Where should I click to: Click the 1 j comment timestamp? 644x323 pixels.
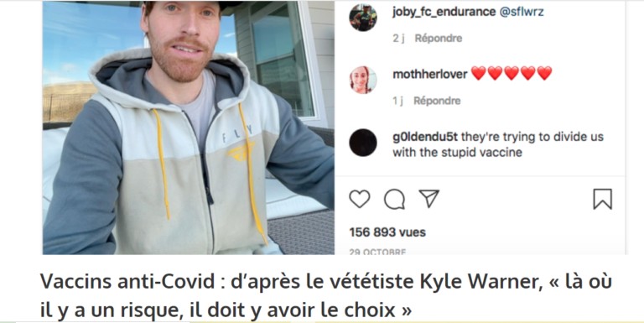(397, 101)
